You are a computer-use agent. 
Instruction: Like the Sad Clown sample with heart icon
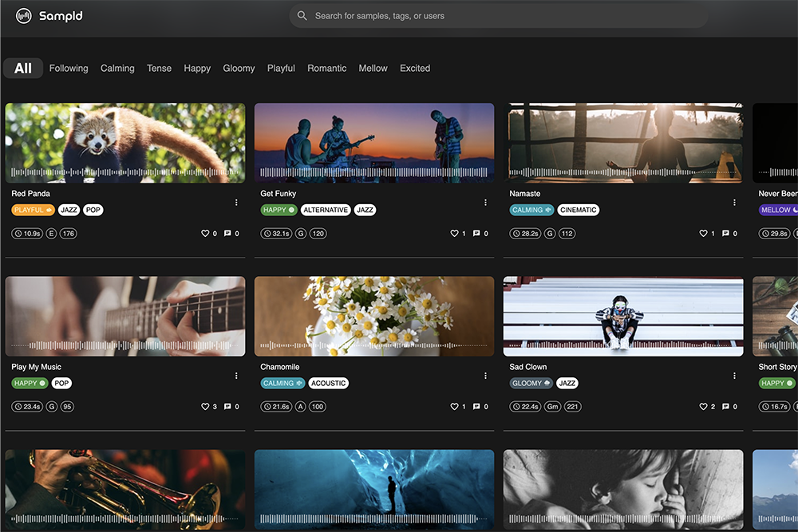pos(703,407)
